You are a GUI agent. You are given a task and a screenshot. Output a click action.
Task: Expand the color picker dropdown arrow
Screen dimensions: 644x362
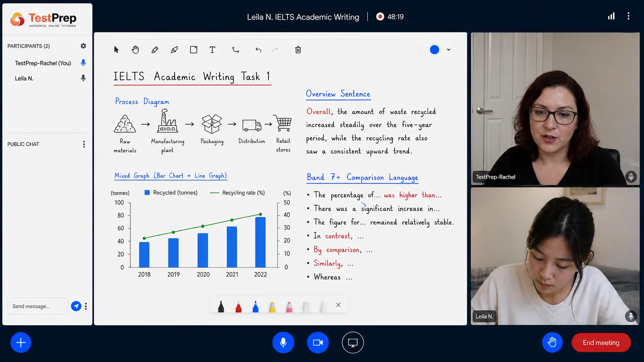pyautogui.click(x=448, y=50)
